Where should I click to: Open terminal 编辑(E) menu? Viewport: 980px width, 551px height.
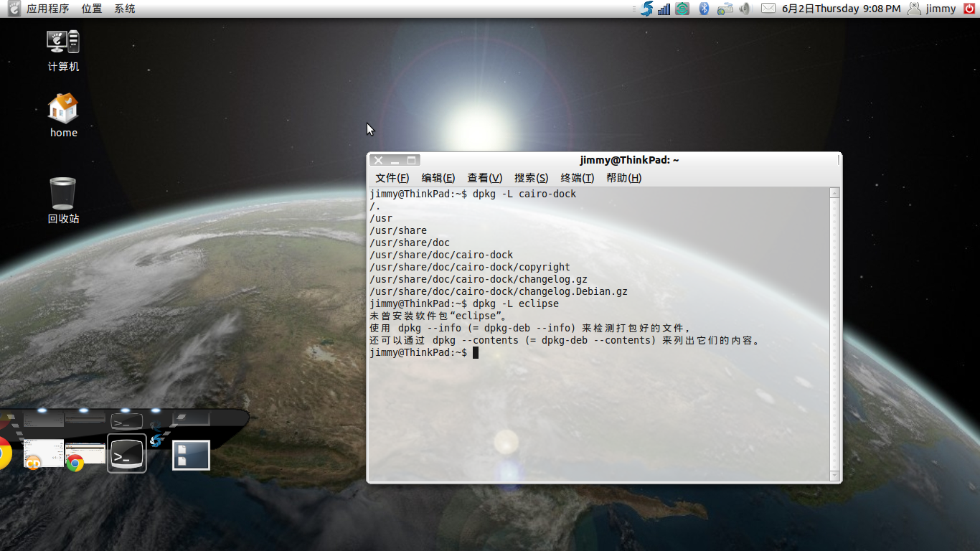438,178
